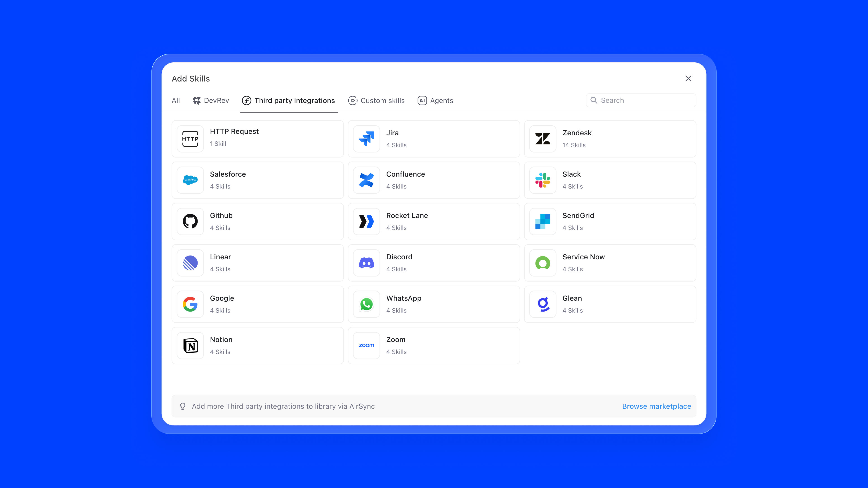This screenshot has height=488, width=868.
Task: Click the Jira logo icon
Action: (x=366, y=139)
